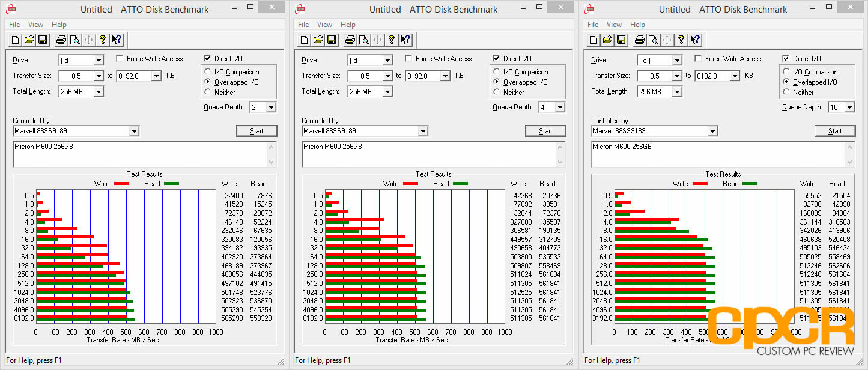The height and width of the screenshot is (370, 868).
Task: Click Print Preview icon in middle ATTO window
Action: (x=364, y=40)
